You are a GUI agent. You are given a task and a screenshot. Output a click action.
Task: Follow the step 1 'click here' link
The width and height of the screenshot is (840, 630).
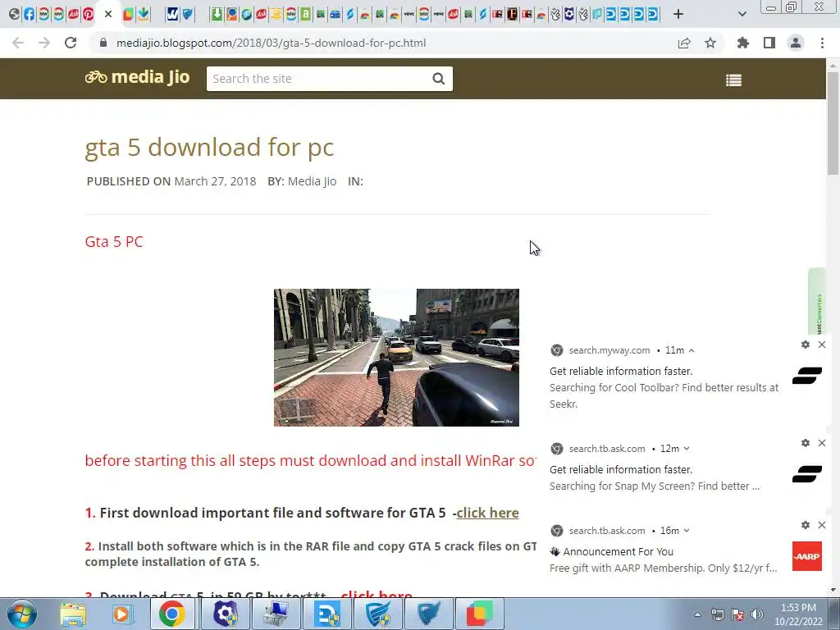click(x=487, y=513)
